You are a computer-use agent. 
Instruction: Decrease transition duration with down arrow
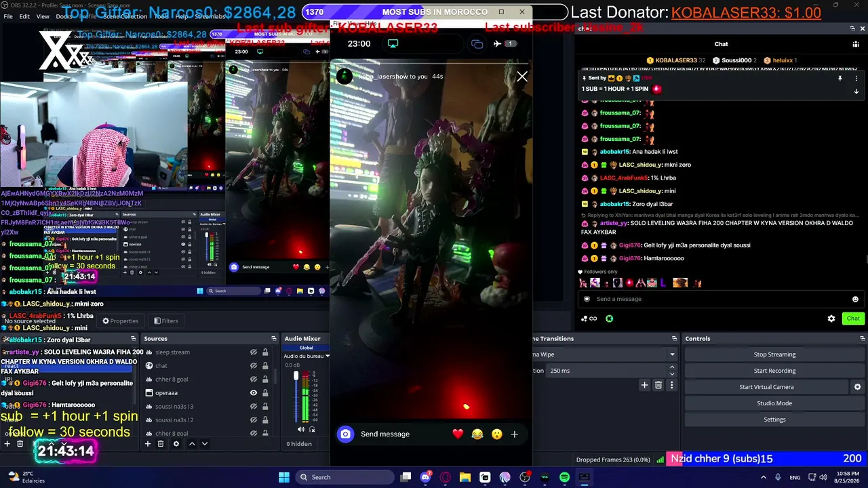pyautogui.click(x=672, y=374)
